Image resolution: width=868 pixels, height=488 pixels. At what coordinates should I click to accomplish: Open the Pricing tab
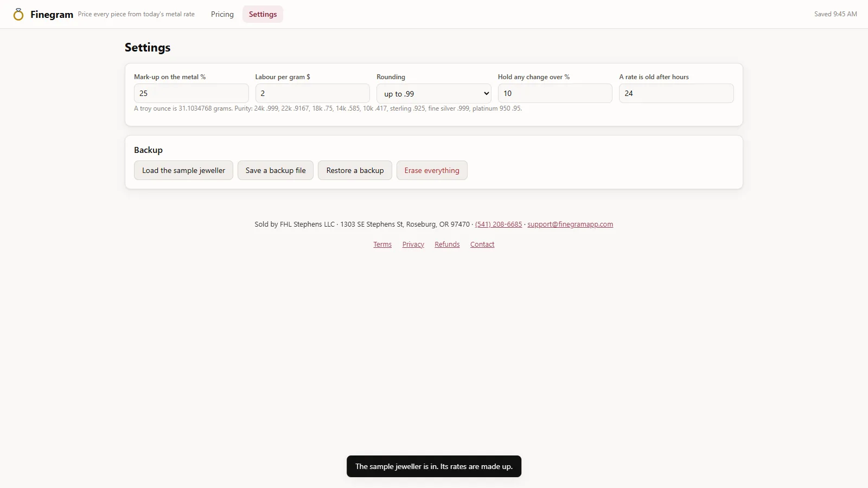pos(222,14)
